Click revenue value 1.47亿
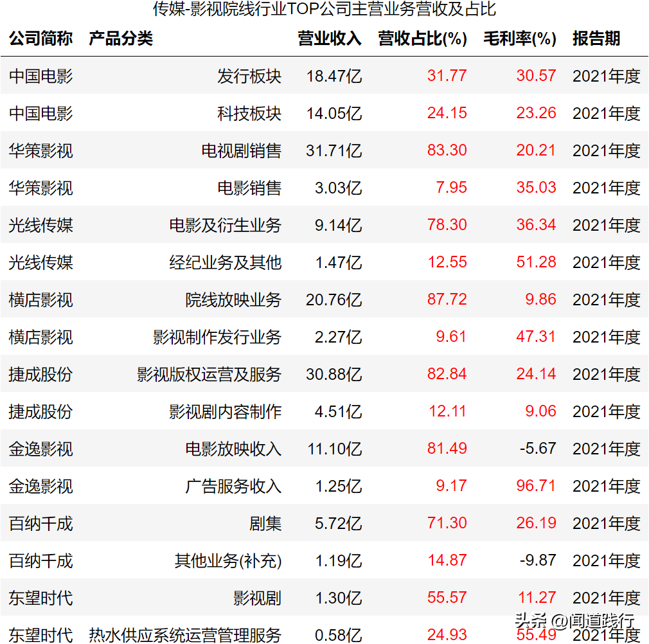 click(338, 262)
